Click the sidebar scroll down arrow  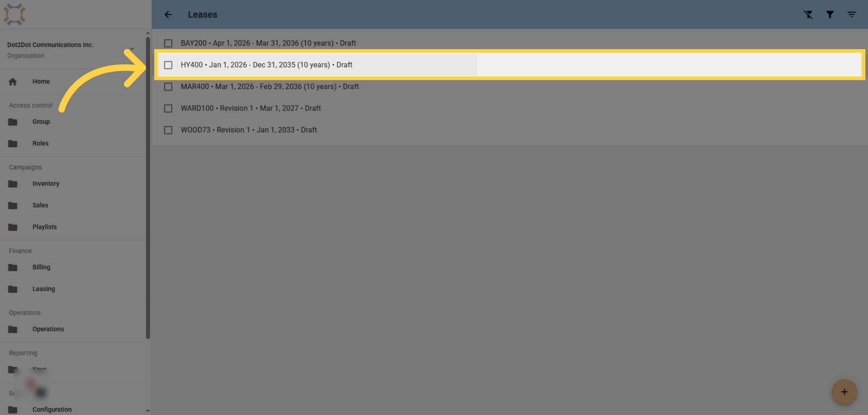tap(148, 411)
